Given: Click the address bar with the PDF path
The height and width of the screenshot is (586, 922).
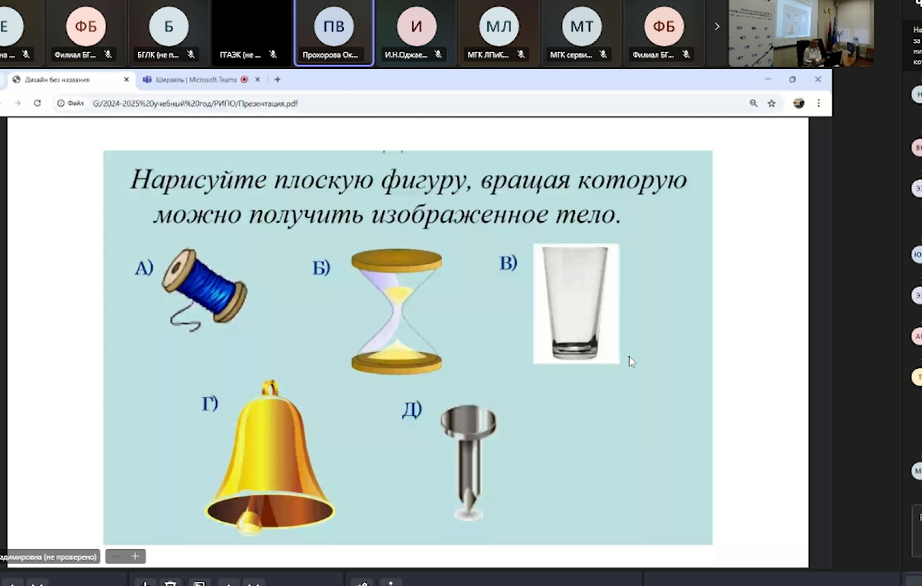Looking at the screenshot, I should click(x=400, y=103).
